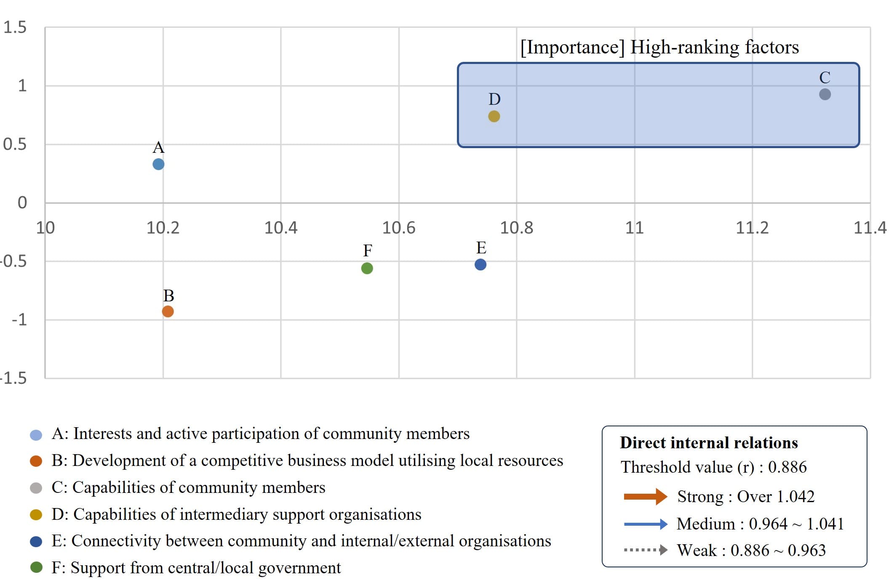
Task: Click dark blue data point E
Action: 480,264
